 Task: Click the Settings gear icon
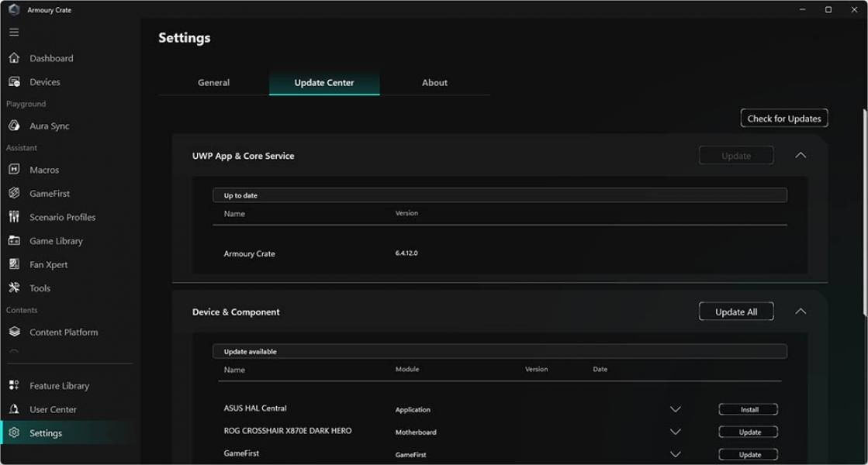(15, 432)
